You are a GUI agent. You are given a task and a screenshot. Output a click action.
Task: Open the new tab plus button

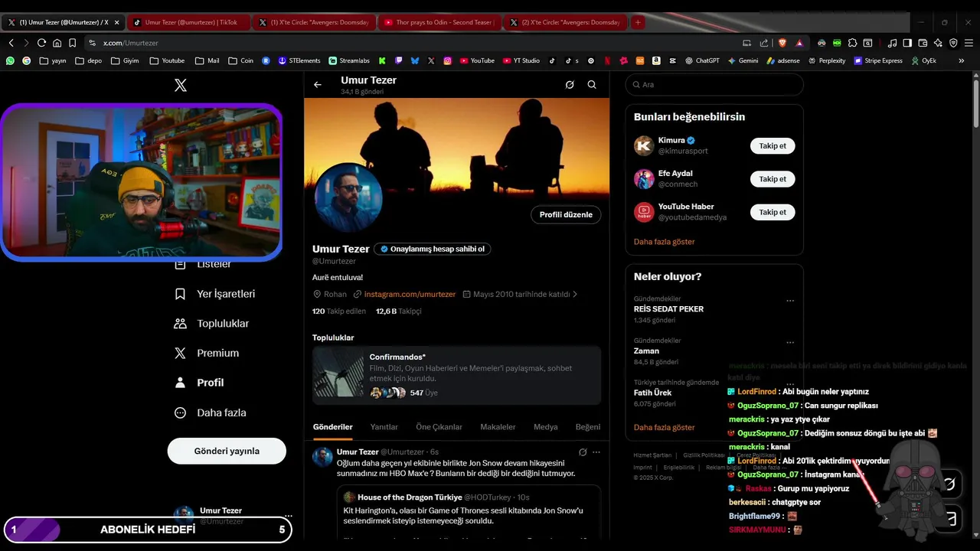(637, 22)
